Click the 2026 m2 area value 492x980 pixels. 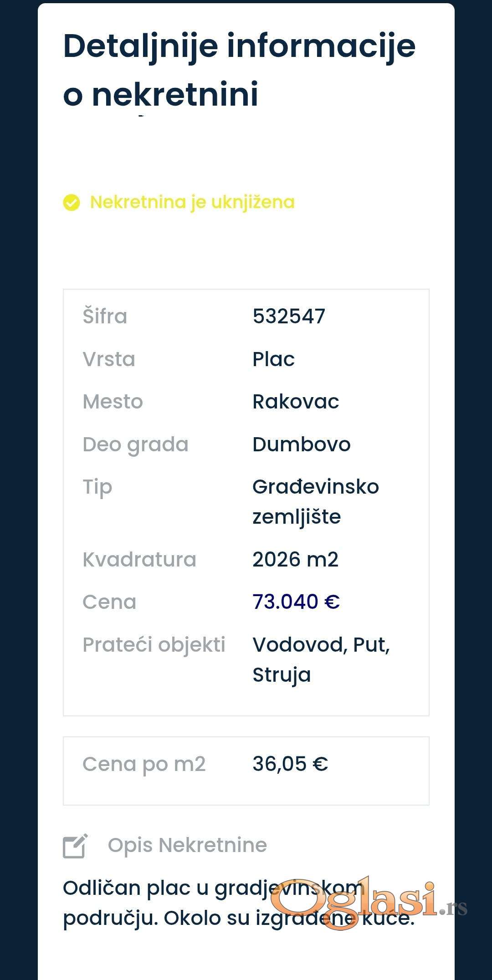pos(295,559)
